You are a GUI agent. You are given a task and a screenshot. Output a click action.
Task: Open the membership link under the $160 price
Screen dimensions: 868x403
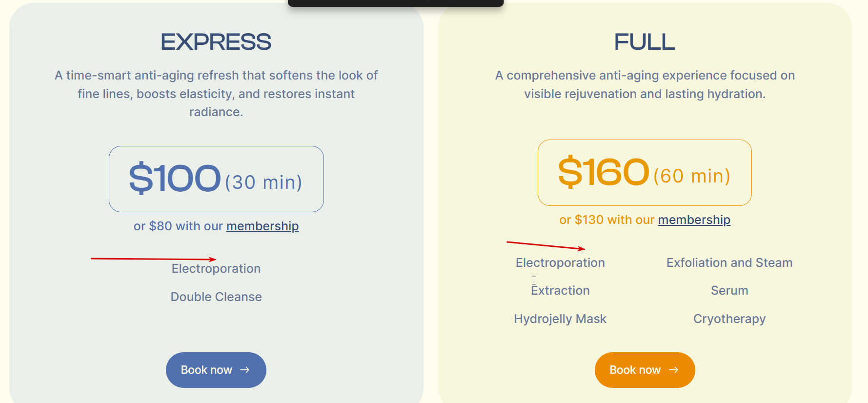pyautogui.click(x=694, y=220)
